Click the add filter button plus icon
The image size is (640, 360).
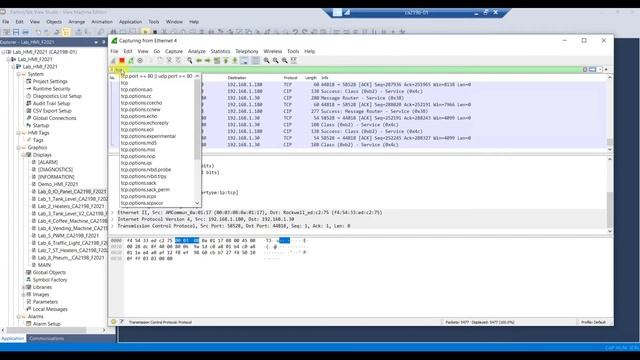[606, 70]
